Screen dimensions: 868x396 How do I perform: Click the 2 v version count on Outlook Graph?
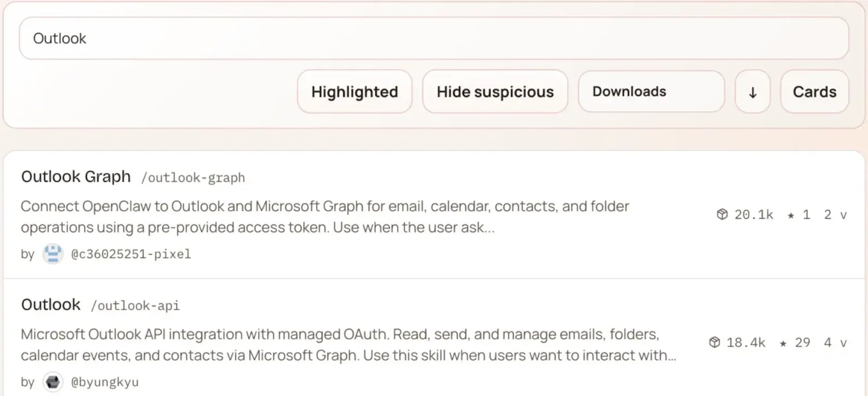pyautogui.click(x=835, y=215)
